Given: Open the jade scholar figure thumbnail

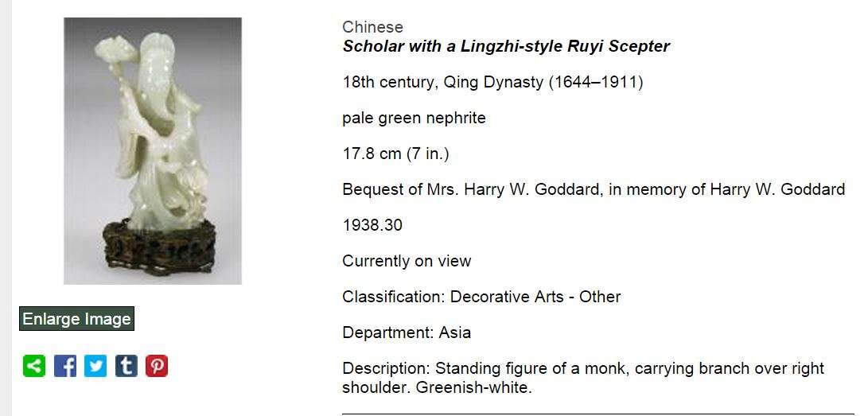Looking at the screenshot, I should 153,151.
